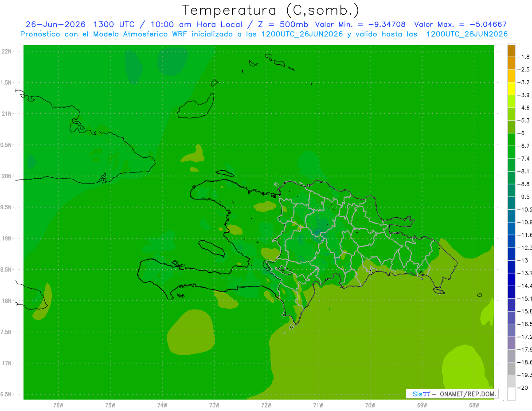Click the "-8.8" color scale label
This screenshot has width=532, height=411.
(x=524, y=184)
